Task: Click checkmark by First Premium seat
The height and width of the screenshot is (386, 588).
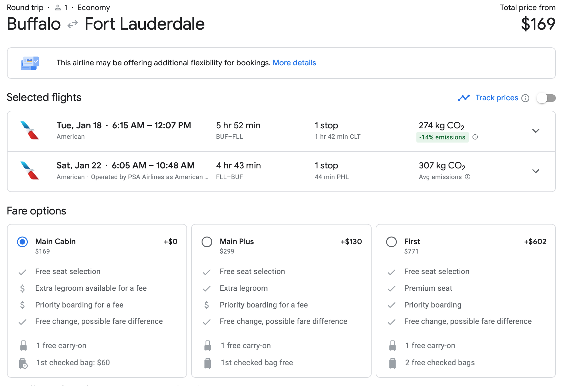Action: 391,289
